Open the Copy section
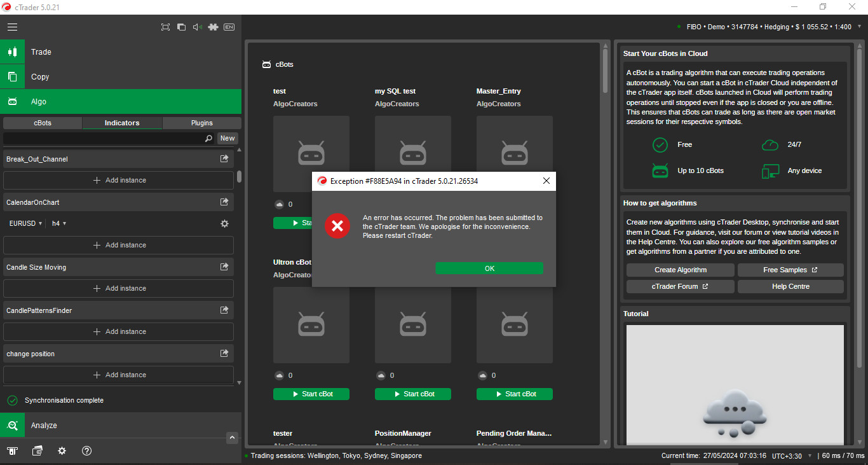868x465 pixels. (x=121, y=76)
